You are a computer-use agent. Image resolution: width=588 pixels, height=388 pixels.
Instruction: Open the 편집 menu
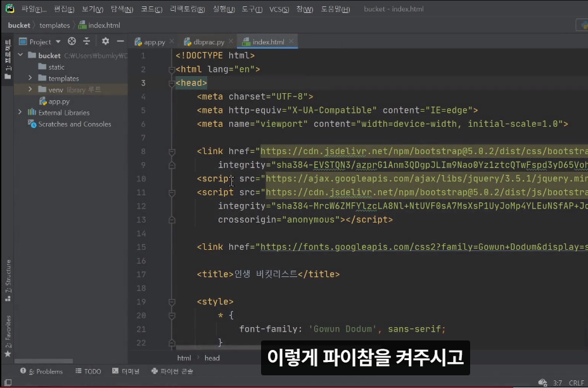click(x=64, y=9)
